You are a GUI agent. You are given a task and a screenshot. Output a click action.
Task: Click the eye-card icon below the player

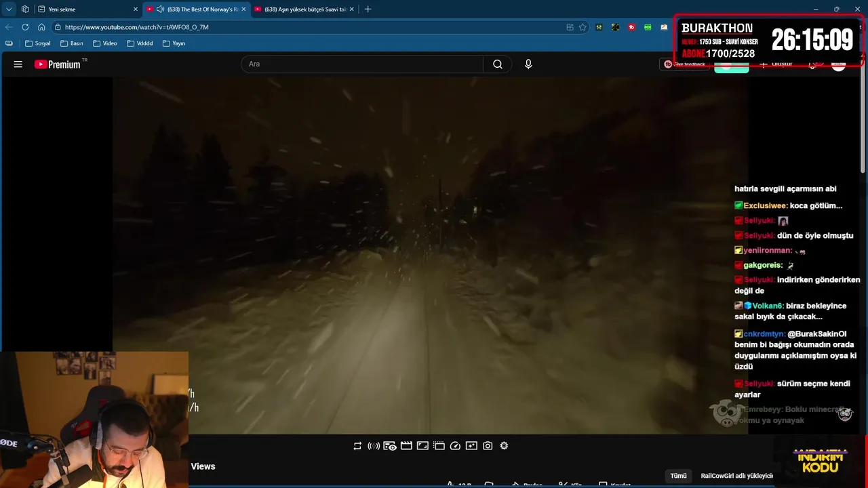pyautogui.click(x=390, y=446)
